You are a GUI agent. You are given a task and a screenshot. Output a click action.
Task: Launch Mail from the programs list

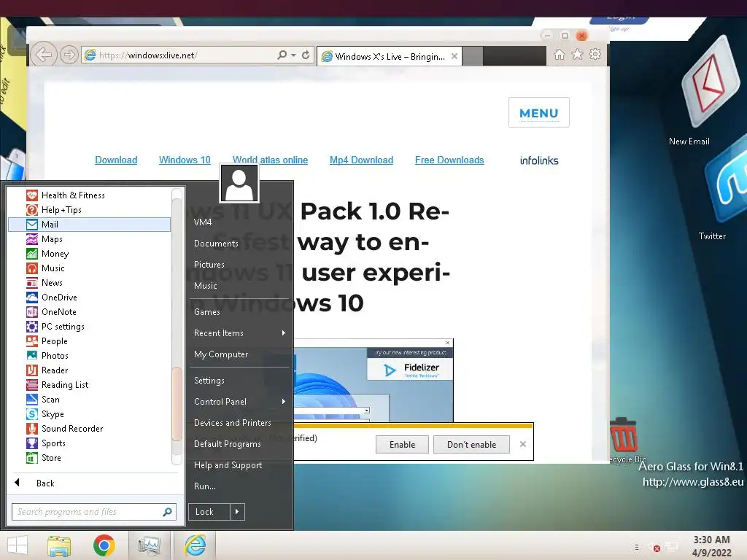point(89,225)
